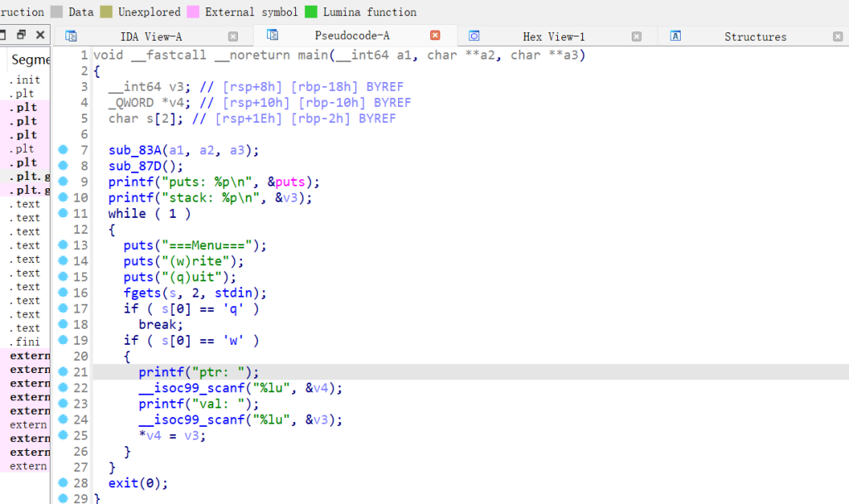The height and width of the screenshot is (504, 849).
Task: Toggle breakpoint dot on line 7
Action: pyautogui.click(x=63, y=150)
